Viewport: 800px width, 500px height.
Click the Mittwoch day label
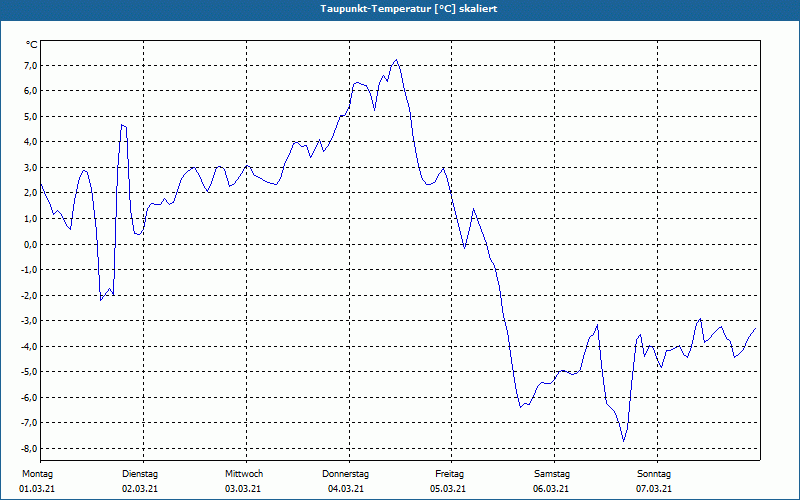coord(244,474)
